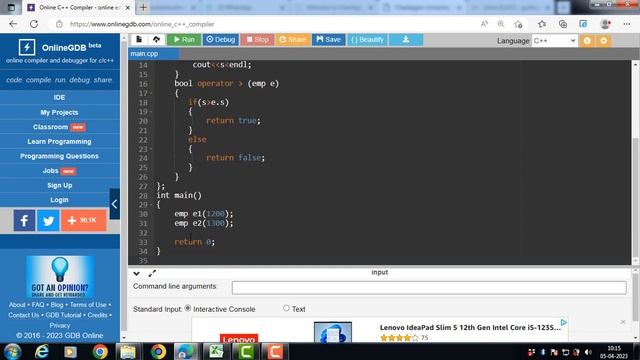Beautify the source code
This screenshot has height=360, width=640.
point(367,40)
